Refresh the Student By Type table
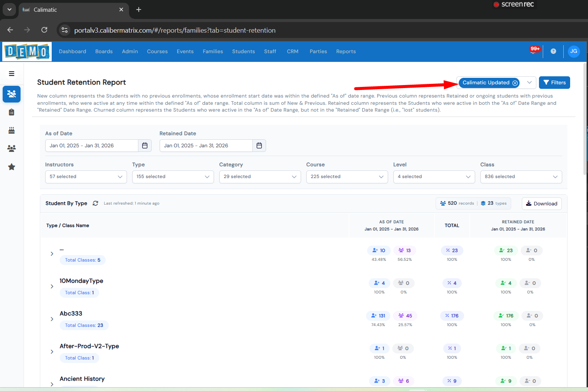The width and height of the screenshot is (588, 391). pos(95,203)
